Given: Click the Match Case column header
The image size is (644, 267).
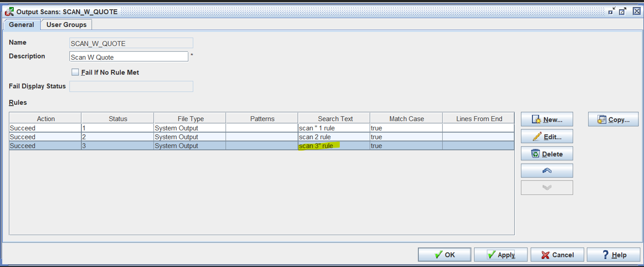Looking at the screenshot, I should (x=406, y=118).
